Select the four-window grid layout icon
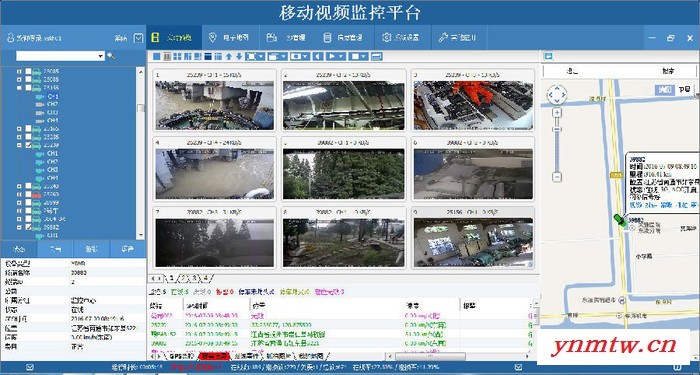700x375 pixels. [x=177, y=56]
